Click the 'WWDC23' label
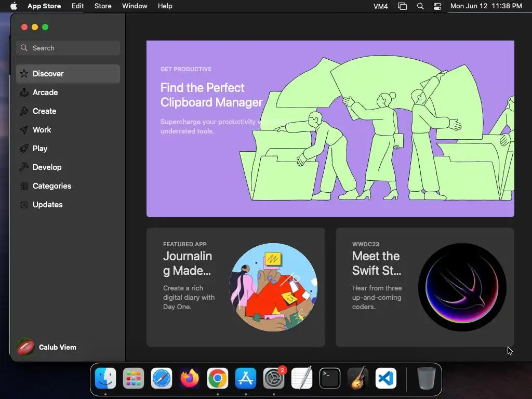Image resolution: width=532 pixels, height=399 pixels. [366, 244]
